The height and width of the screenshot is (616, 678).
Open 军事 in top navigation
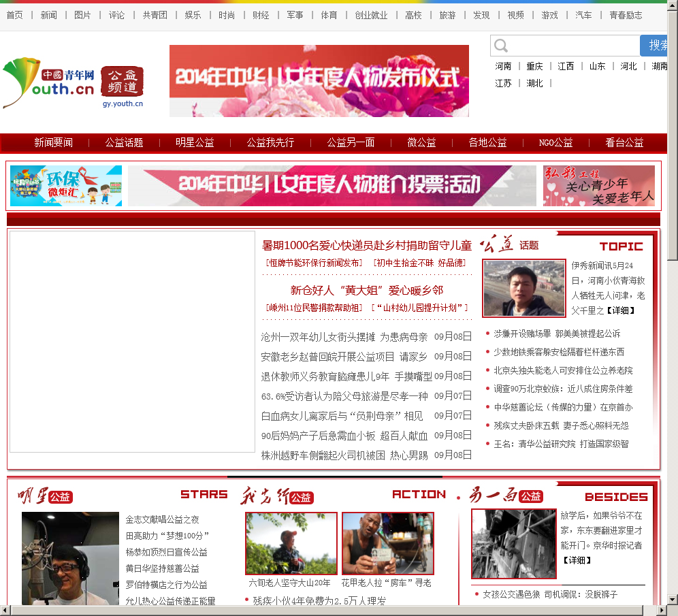coord(295,15)
